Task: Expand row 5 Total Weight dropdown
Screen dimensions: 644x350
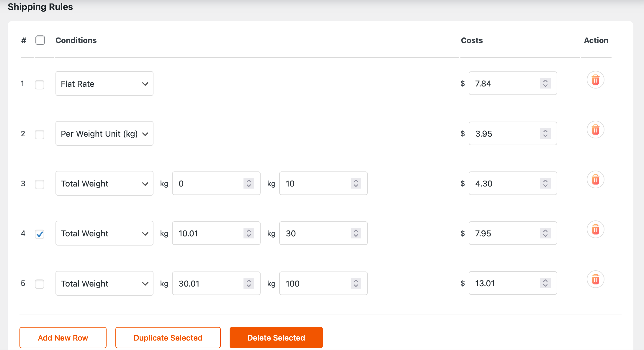Action: pyautogui.click(x=104, y=283)
